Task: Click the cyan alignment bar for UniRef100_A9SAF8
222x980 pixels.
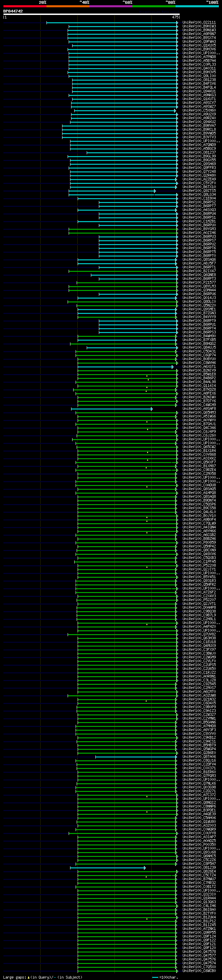Action: tap(112, 409)
